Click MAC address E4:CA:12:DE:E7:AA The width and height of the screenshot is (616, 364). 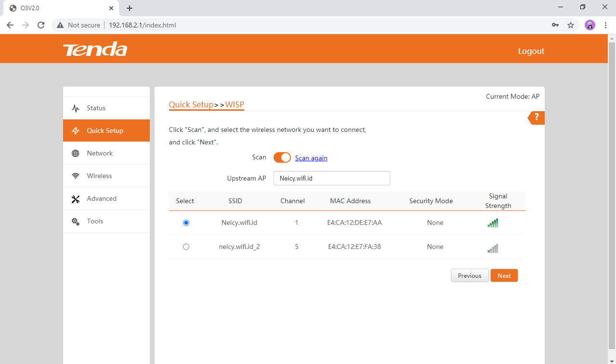(354, 222)
